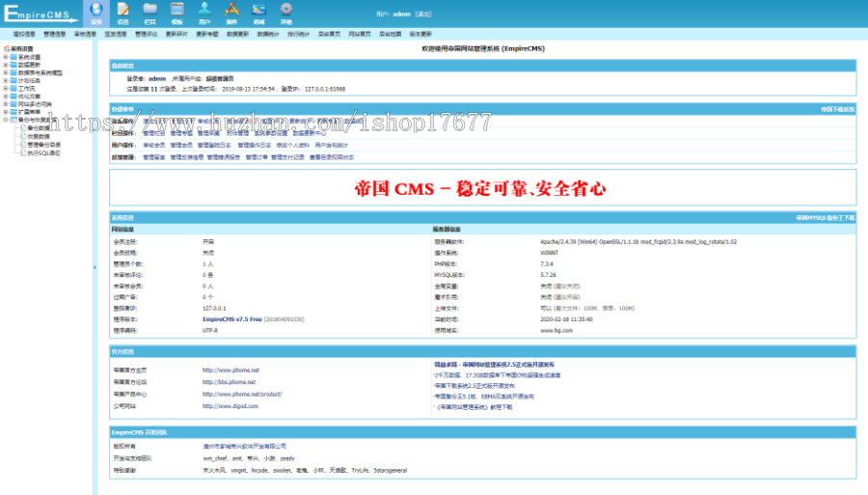Open the 栏目 (Column) folder icon
The height and width of the screenshot is (495, 868).
(150, 10)
